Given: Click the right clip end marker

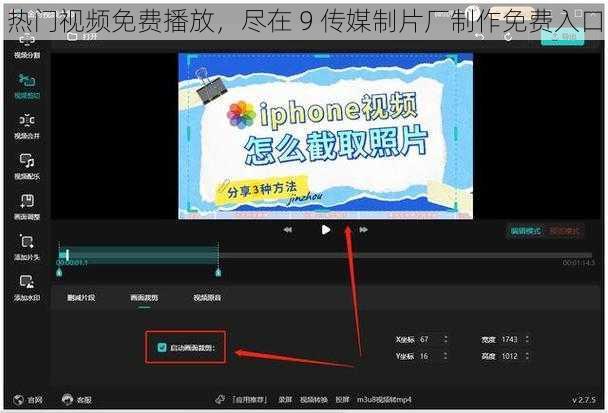Looking at the screenshot, I should point(218,273).
